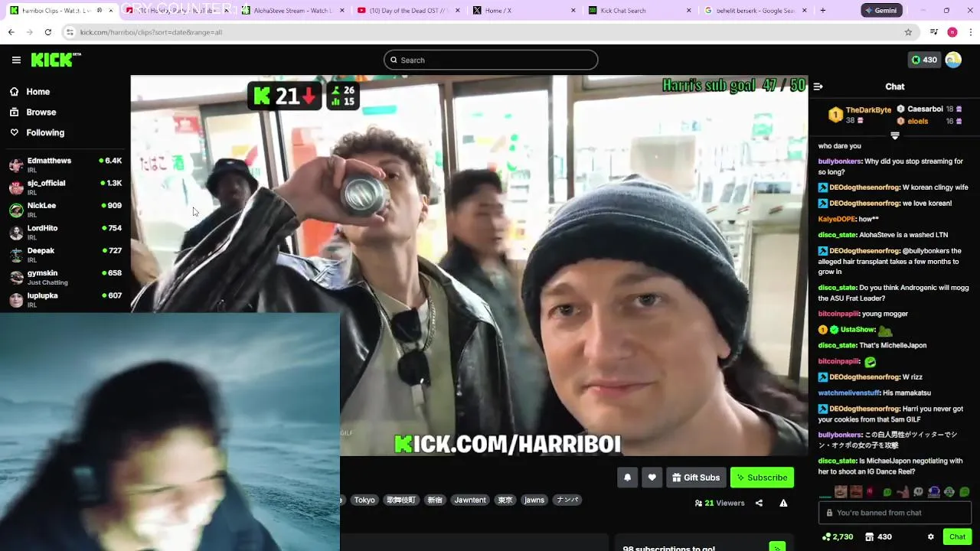Open chat settings gear icon
Image resolution: width=980 pixels, height=551 pixels.
tap(930, 536)
